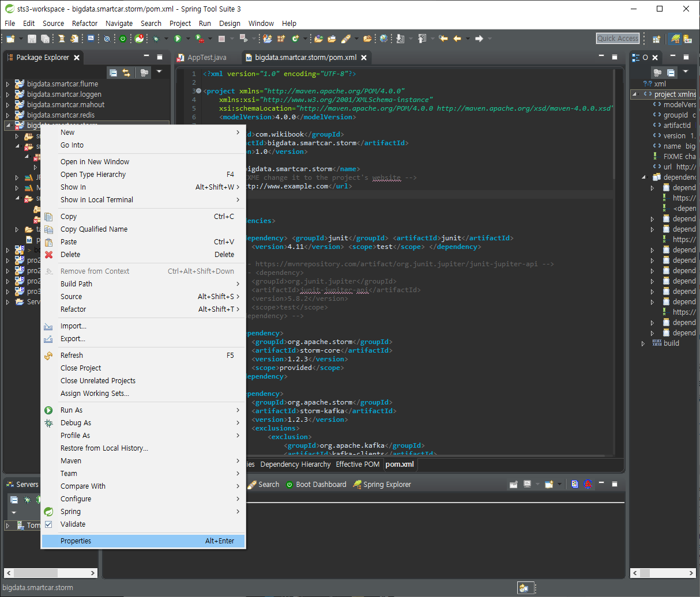This screenshot has width=700, height=597.
Task: Click the Debug bug toolbar icon
Action: point(157,39)
